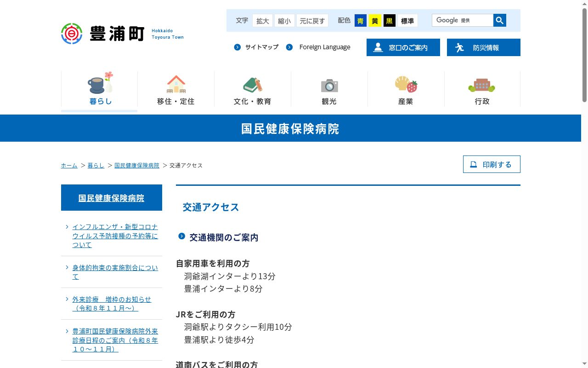Click the printer icon beside 印刷する
588x368 pixels.
pos(474,164)
